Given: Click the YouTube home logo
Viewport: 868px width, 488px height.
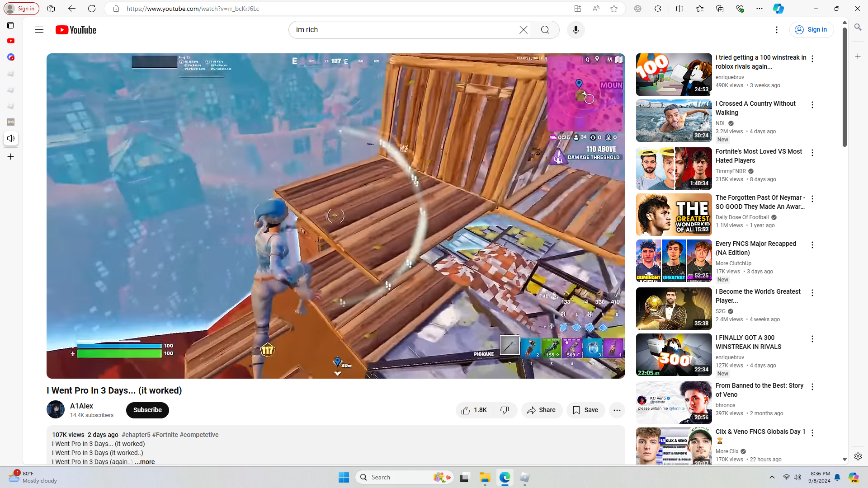Looking at the screenshot, I should (76, 30).
